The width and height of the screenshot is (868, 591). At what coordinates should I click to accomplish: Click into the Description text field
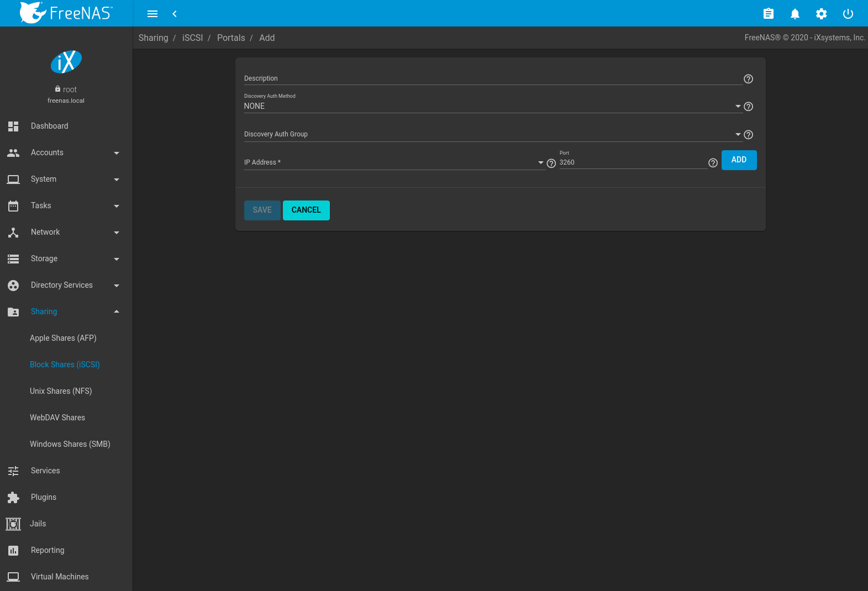point(492,78)
